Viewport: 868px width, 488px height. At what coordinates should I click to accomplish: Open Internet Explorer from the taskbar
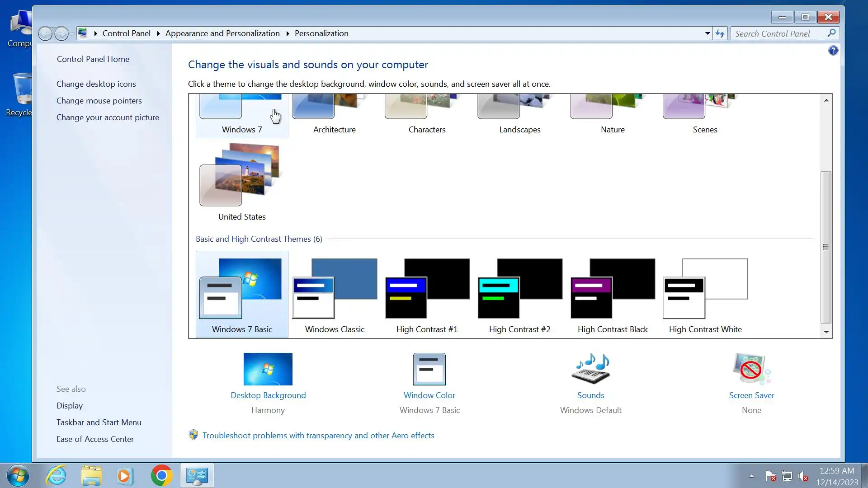click(57, 476)
